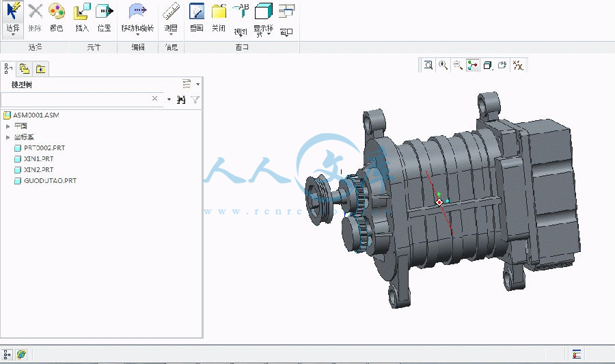Open display style cube in graphics toolbar
This screenshot has height=364, width=615.
coord(487,65)
